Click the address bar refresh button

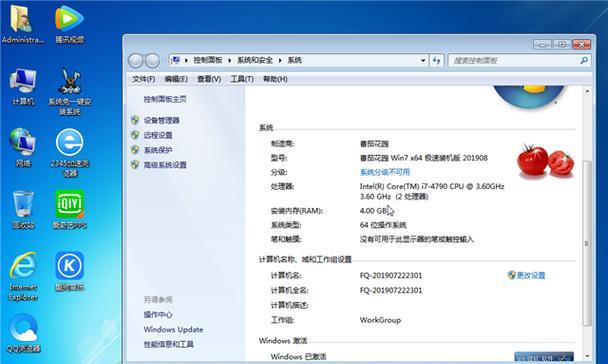click(x=437, y=60)
